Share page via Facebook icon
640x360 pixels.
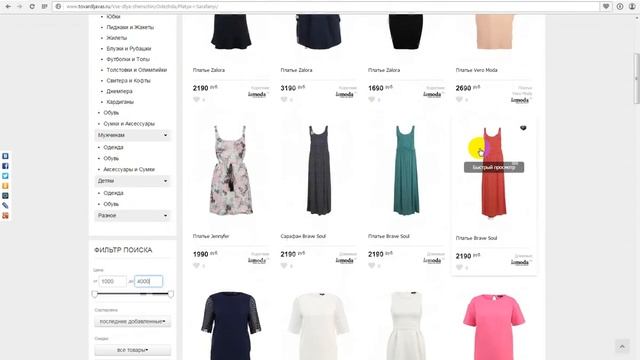point(5,166)
